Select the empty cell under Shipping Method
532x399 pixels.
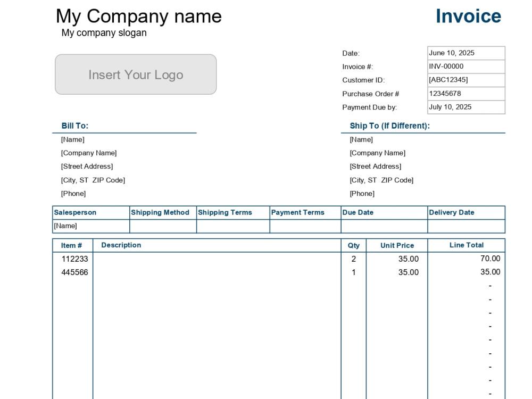[163, 226]
